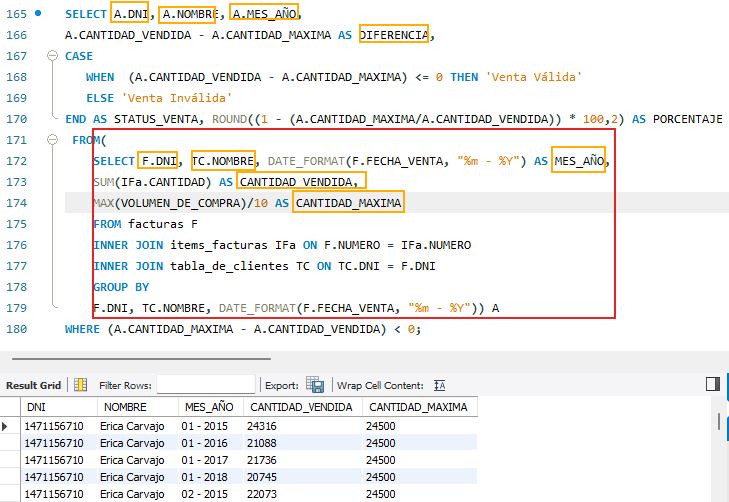
Task: Click the Result Grid tab label
Action: coord(34,385)
